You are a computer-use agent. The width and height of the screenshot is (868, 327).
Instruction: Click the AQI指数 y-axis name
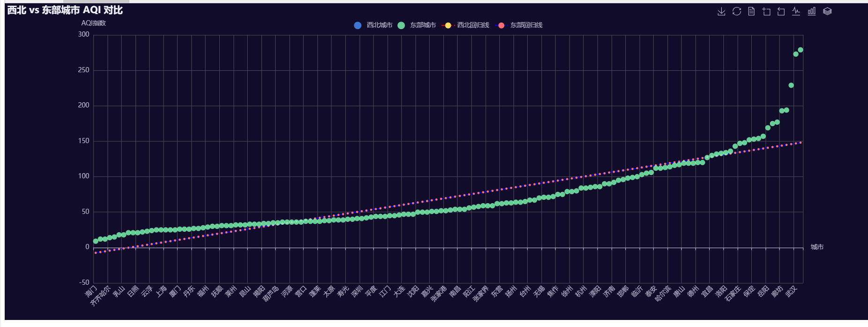coord(94,23)
